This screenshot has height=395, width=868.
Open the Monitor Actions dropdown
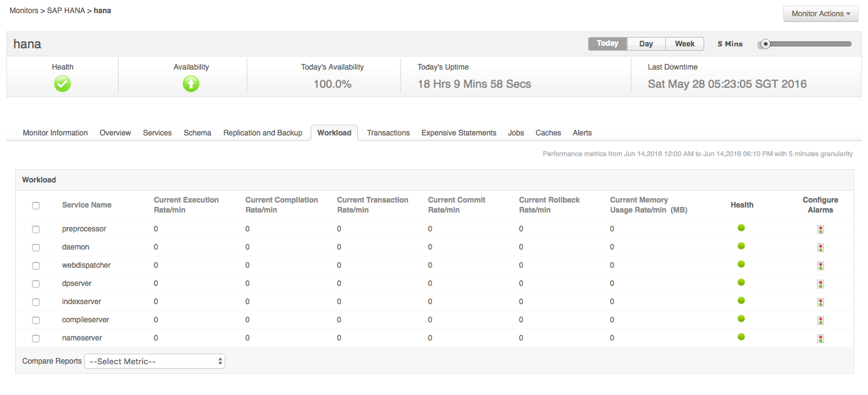[x=820, y=14]
